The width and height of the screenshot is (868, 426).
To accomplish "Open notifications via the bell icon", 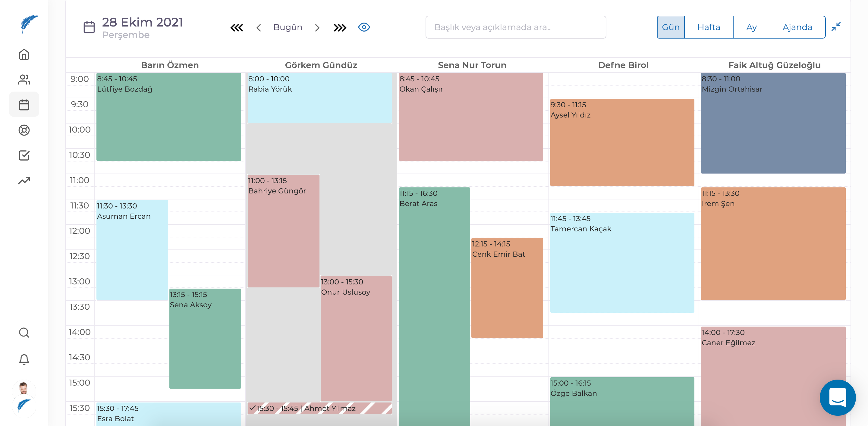I will pyautogui.click(x=24, y=359).
